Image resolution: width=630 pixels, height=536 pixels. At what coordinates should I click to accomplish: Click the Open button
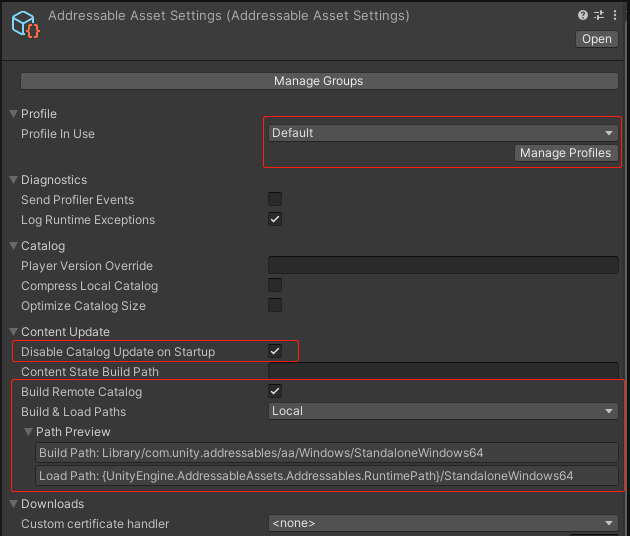pyautogui.click(x=597, y=39)
